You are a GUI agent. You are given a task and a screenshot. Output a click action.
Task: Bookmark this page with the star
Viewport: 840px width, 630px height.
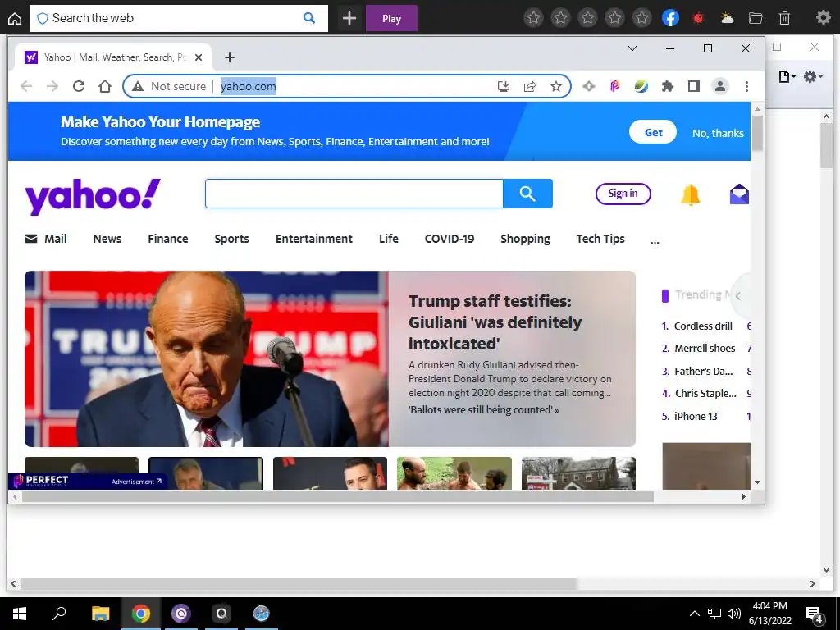click(x=556, y=86)
